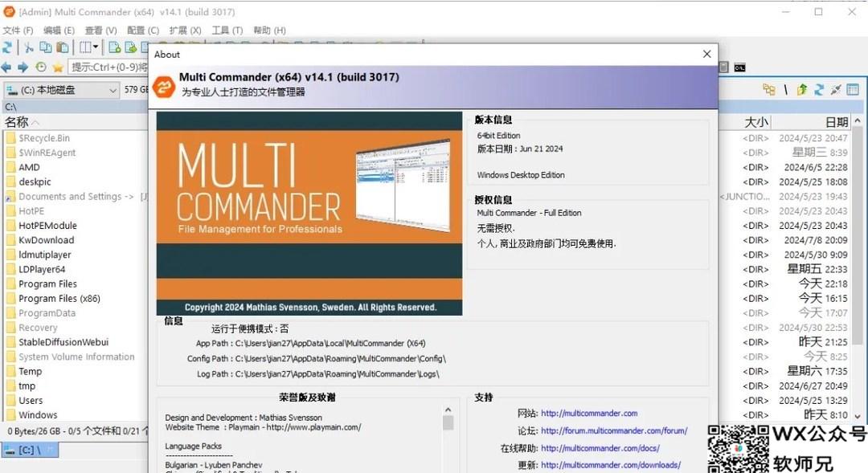The image size is (868, 473).
Task: Click the Cut scissors toolbar icon
Action: point(28,47)
